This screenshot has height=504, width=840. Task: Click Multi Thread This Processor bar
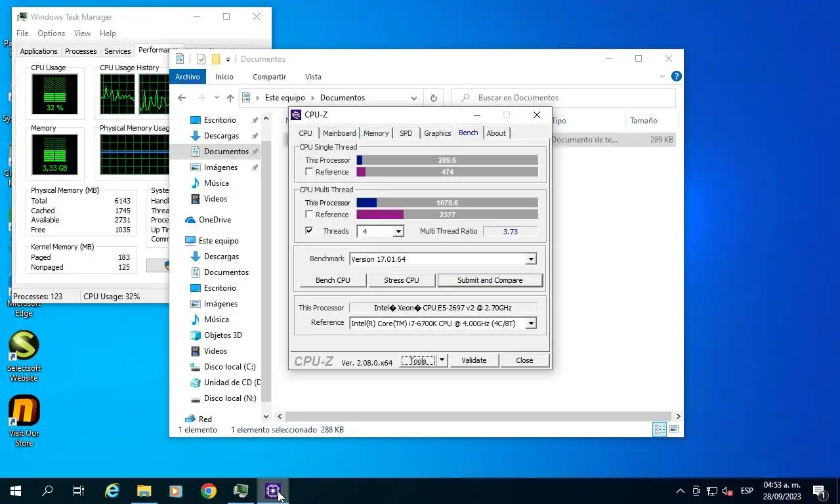[x=447, y=203]
